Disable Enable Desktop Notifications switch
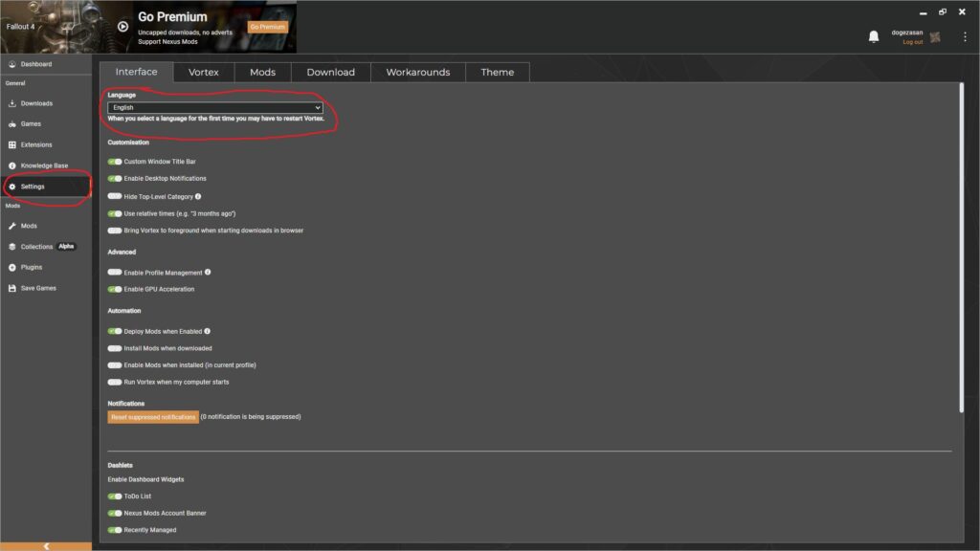This screenshot has width=980, height=551. [x=115, y=179]
